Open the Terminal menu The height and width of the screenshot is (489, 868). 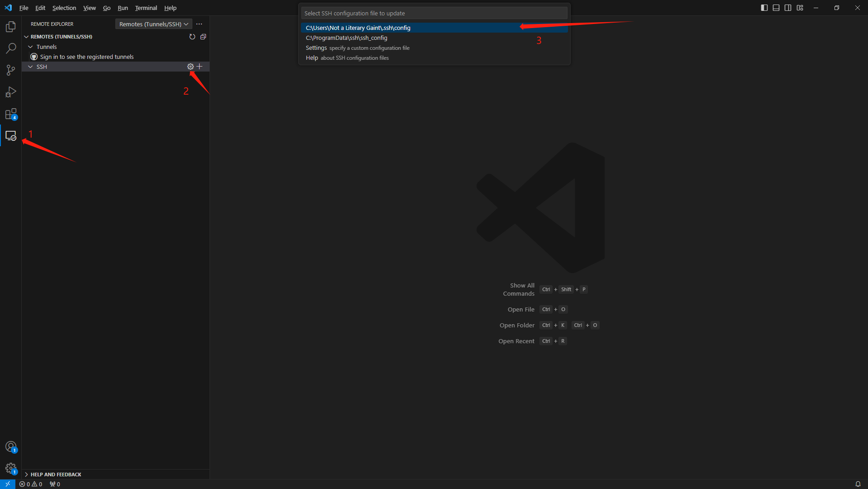[x=146, y=8]
